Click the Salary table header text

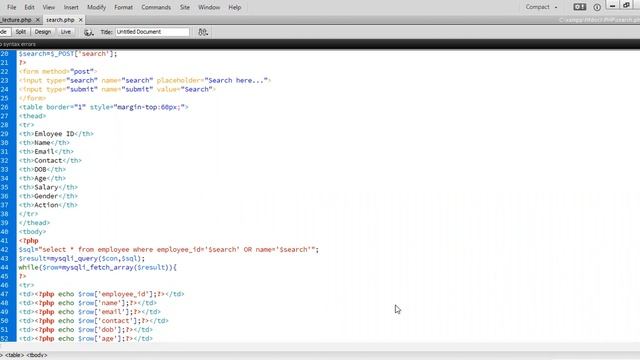[x=46, y=187]
